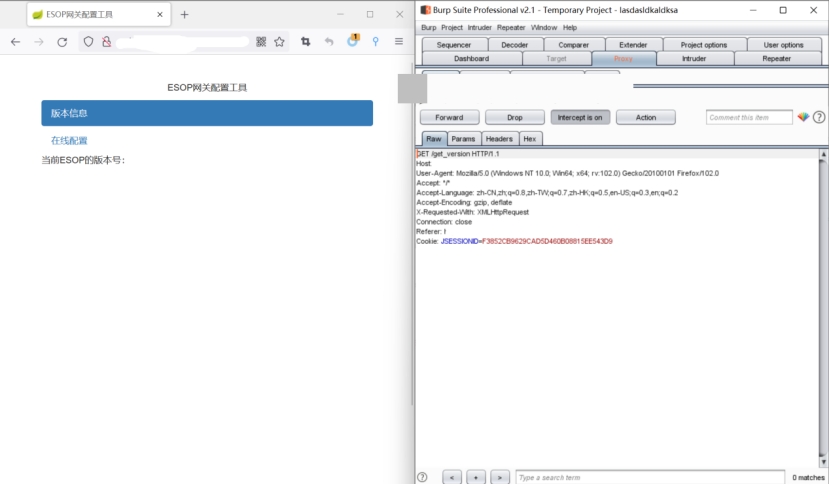The width and height of the screenshot is (830, 485).
Task: Click the GET /get_version request line
Action: [458, 154]
